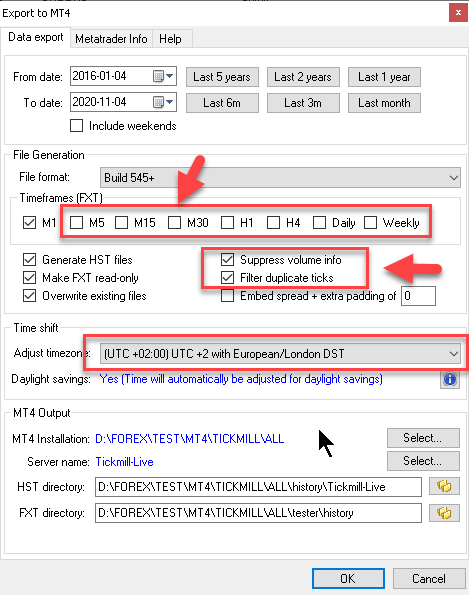Click the daylight savings Yes text
This screenshot has width=469, height=595.
(x=241, y=379)
